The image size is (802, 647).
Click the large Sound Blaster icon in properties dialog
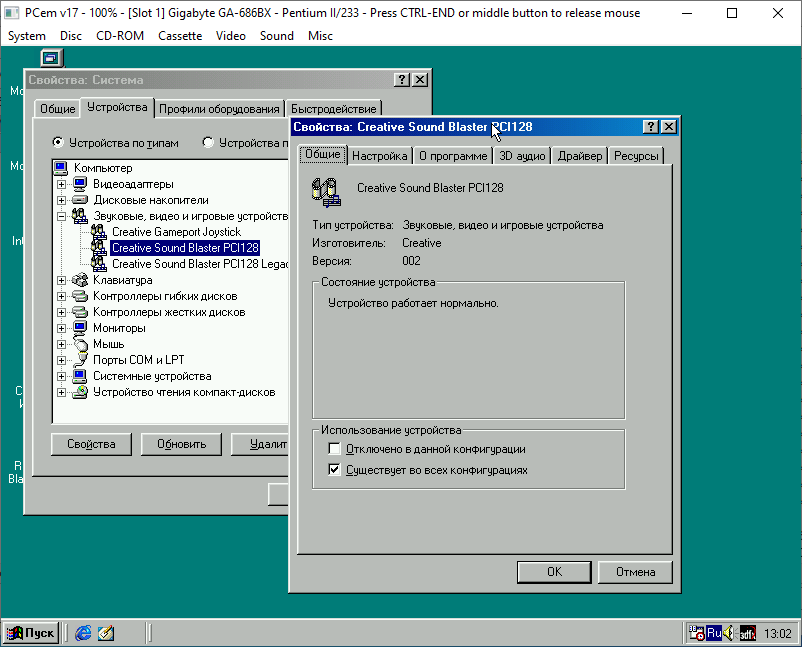[x=326, y=192]
